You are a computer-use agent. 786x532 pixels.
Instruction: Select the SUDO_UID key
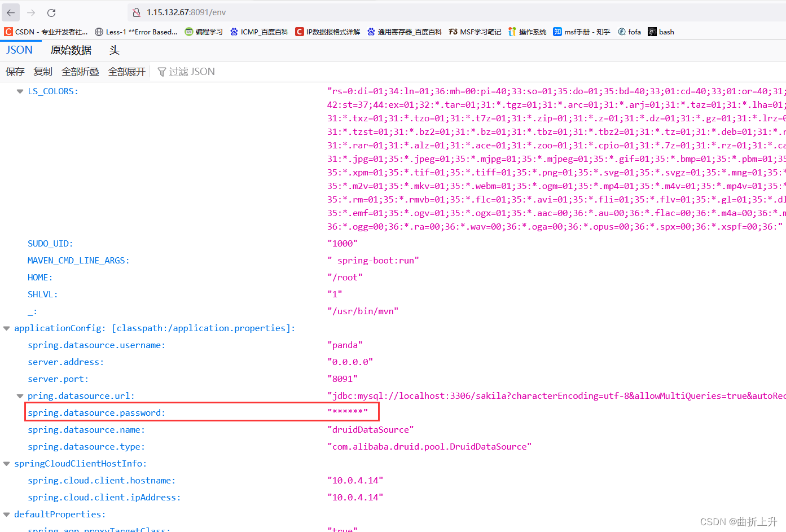coord(50,244)
